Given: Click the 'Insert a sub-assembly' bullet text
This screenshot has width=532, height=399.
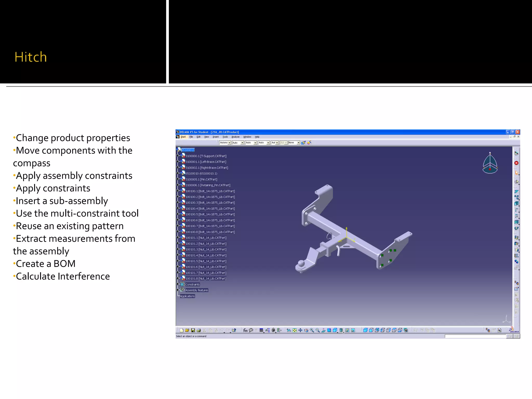Looking at the screenshot, I should pyautogui.click(x=62, y=201).
